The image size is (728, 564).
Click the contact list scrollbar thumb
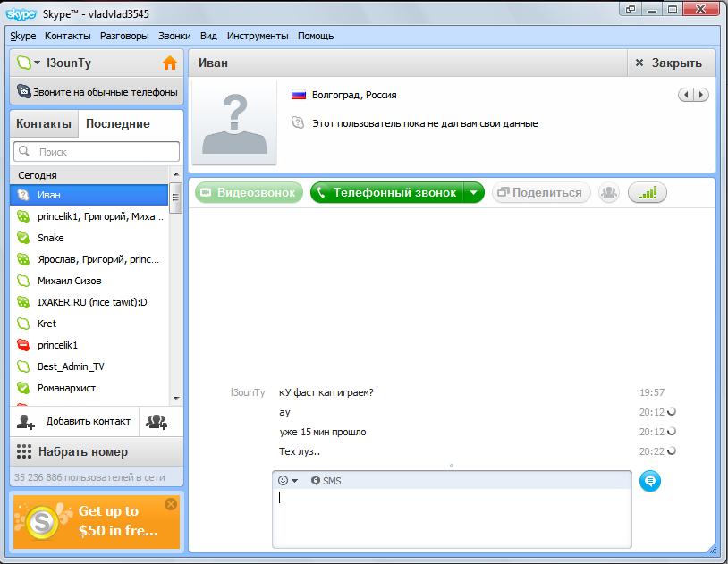175,198
